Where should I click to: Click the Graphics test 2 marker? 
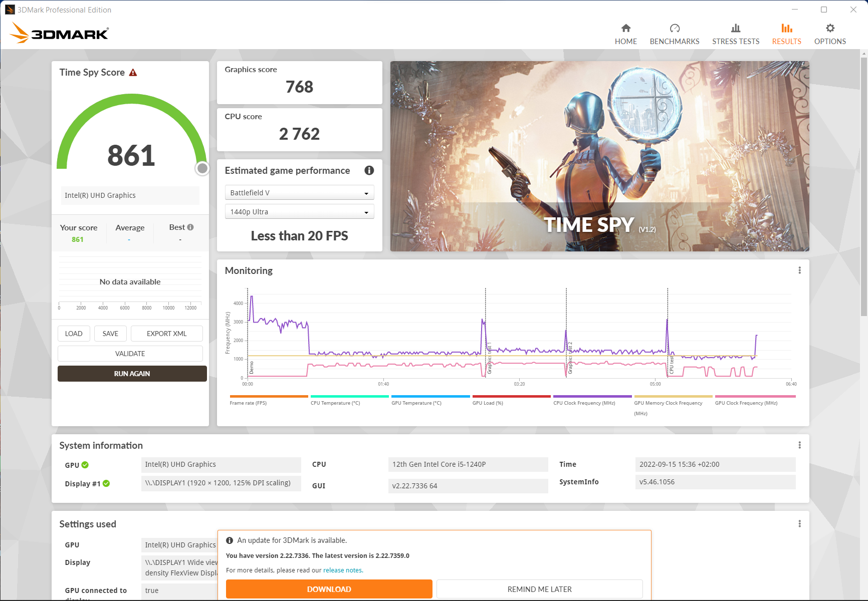click(570, 358)
